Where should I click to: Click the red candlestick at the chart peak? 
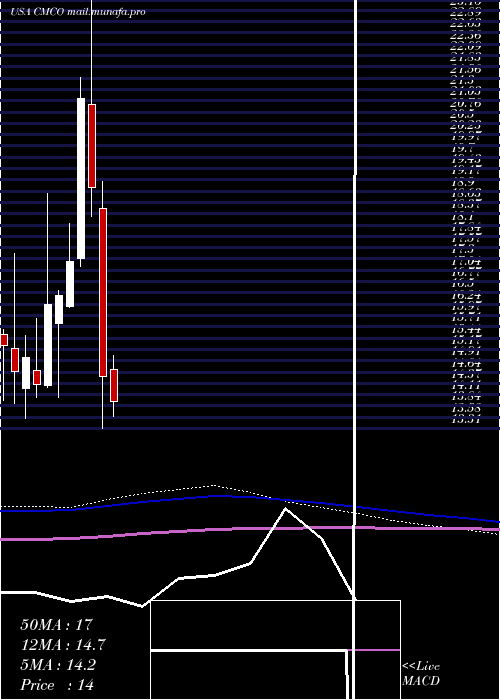92,146
